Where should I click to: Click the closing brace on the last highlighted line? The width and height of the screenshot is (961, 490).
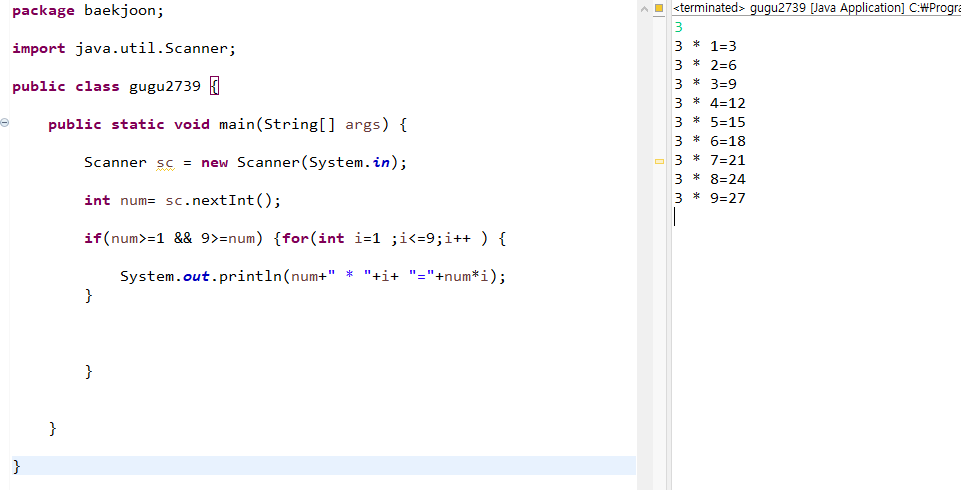click(17, 466)
